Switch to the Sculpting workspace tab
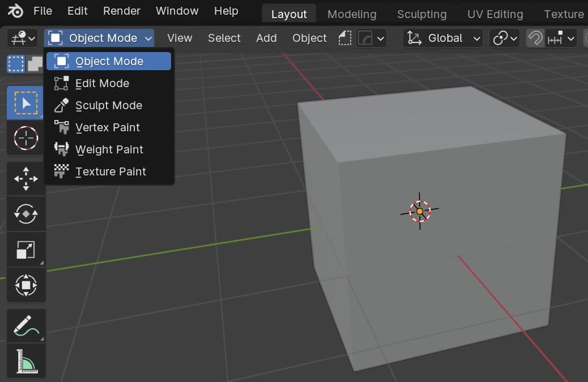Image resolution: width=588 pixels, height=382 pixels. tap(421, 14)
